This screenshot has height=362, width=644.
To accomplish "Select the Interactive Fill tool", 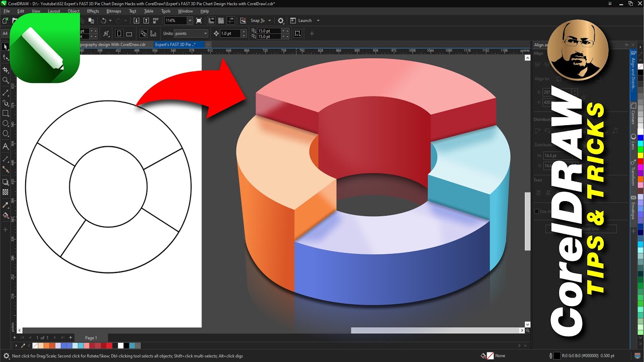I will tap(6, 215).
